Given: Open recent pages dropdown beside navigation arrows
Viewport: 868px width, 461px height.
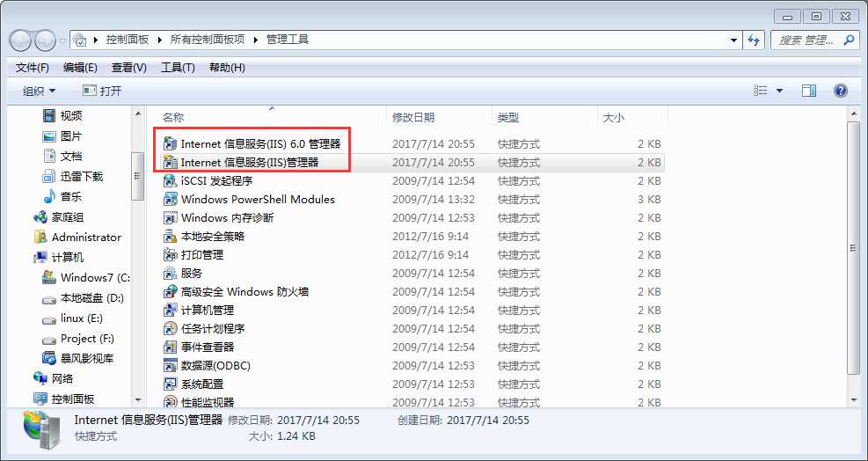Looking at the screenshot, I should (x=62, y=40).
